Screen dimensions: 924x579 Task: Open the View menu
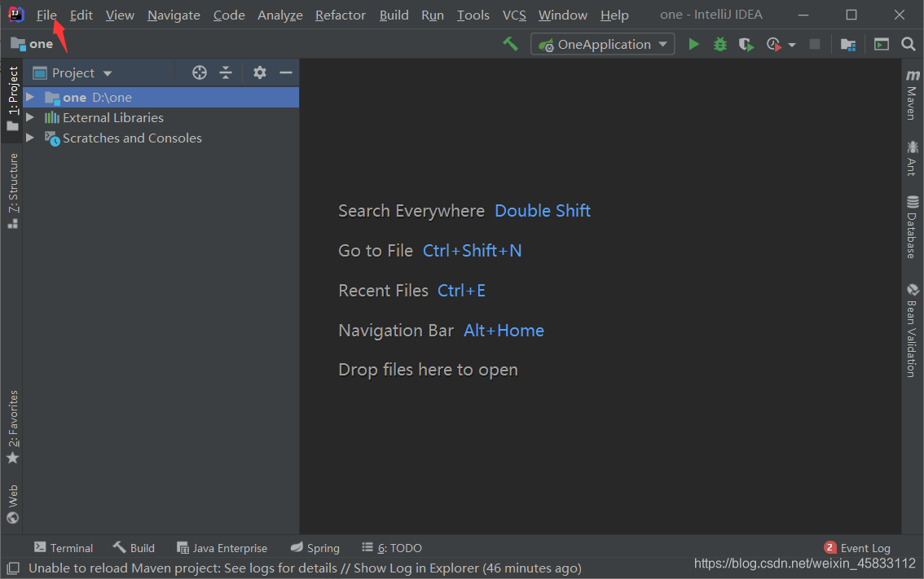121,15
